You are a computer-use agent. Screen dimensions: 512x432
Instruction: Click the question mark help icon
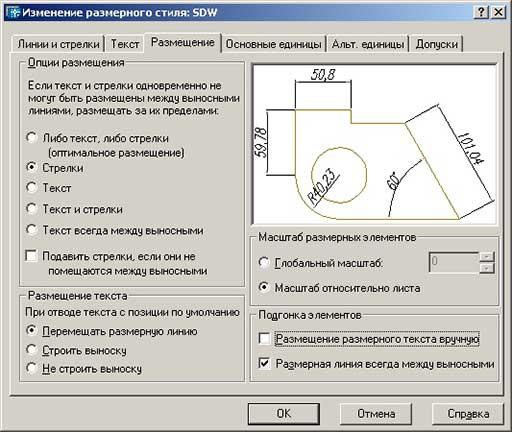pos(481,12)
